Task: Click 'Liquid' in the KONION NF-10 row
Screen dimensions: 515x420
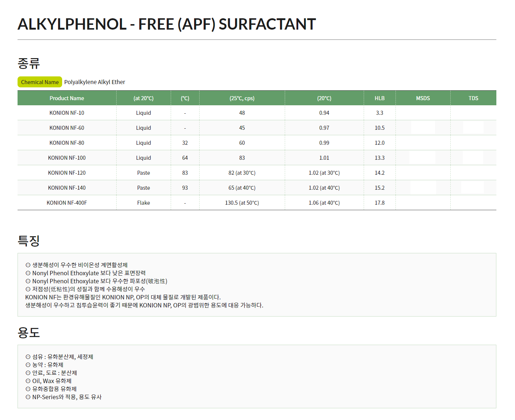Action: 144,113
